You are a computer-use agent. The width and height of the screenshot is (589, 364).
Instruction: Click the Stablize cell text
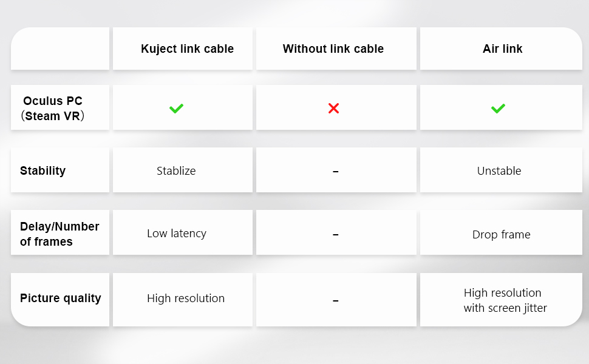(x=176, y=171)
